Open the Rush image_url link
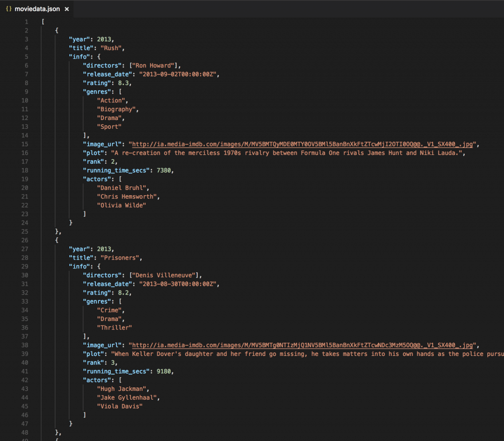 click(303, 145)
